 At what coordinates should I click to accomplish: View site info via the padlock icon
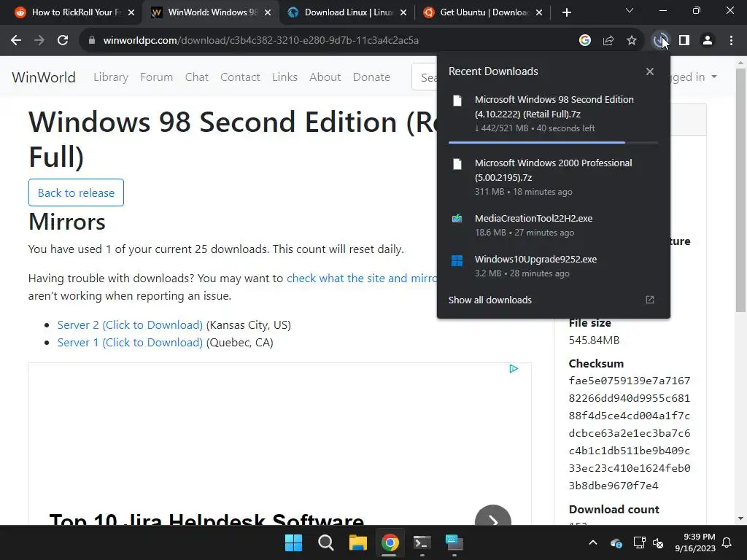point(92,41)
